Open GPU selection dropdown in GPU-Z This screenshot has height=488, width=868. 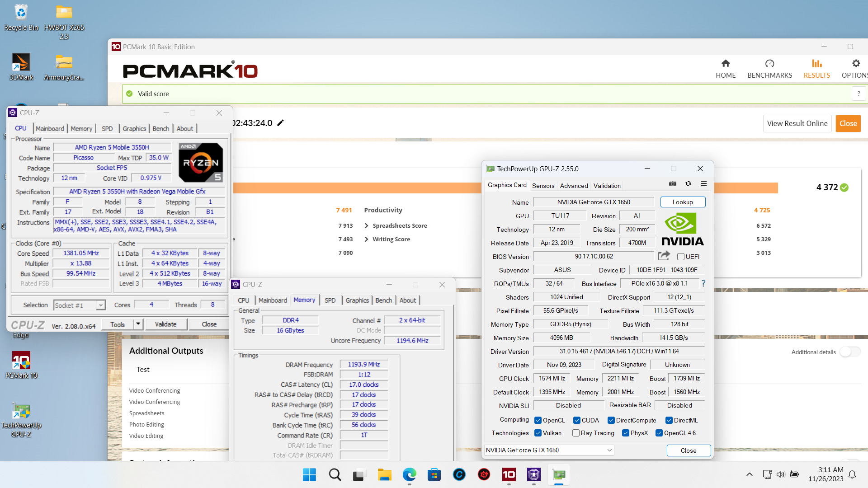pyautogui.click(x=549, y=450)
